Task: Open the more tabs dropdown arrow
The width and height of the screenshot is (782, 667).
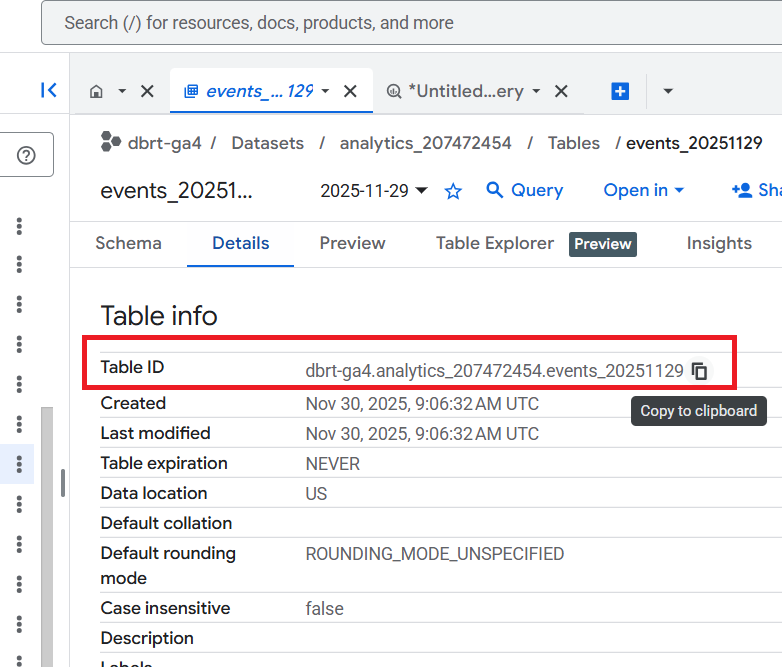Action: [668, 91]
